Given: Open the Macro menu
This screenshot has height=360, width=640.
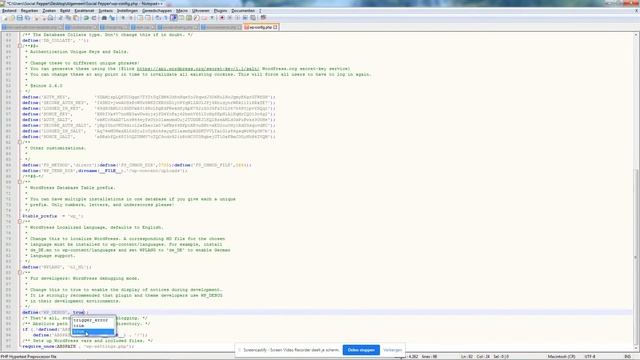Looking at the screenshot, I should [x=182, y=11].
